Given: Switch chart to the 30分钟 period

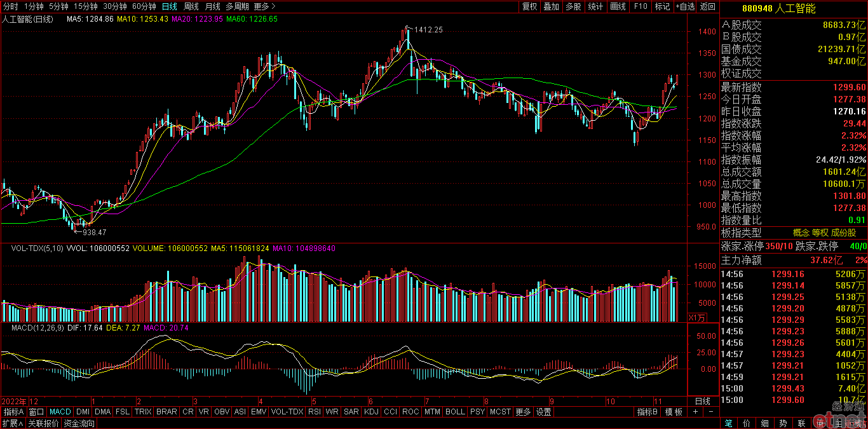Looking at the screenshot, I should (x=114, y=6).
